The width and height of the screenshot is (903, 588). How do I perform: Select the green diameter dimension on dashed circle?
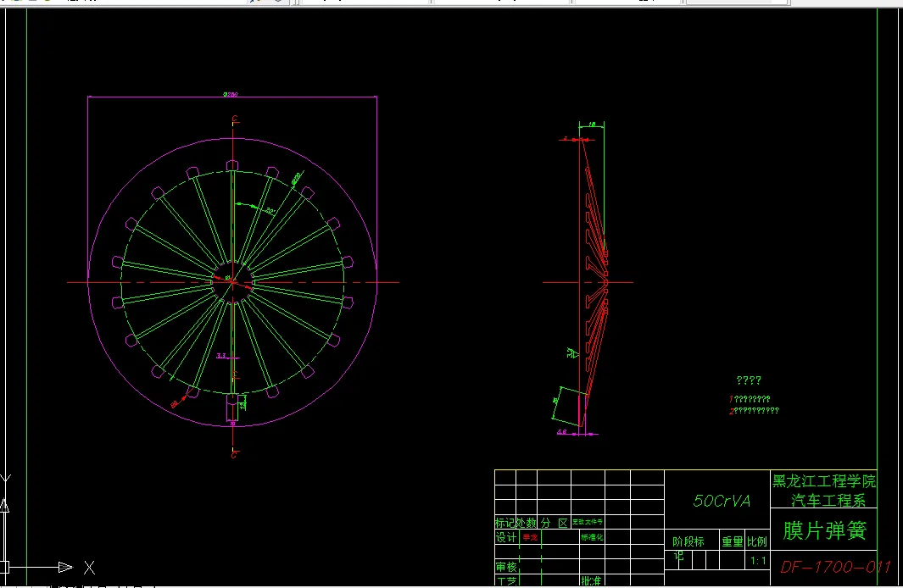point(297,179)
